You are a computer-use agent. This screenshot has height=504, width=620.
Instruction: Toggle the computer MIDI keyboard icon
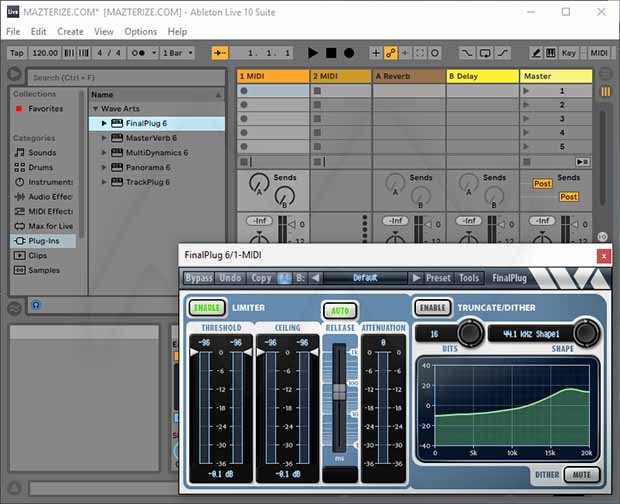pyautogui.click(x=550, y=53)
